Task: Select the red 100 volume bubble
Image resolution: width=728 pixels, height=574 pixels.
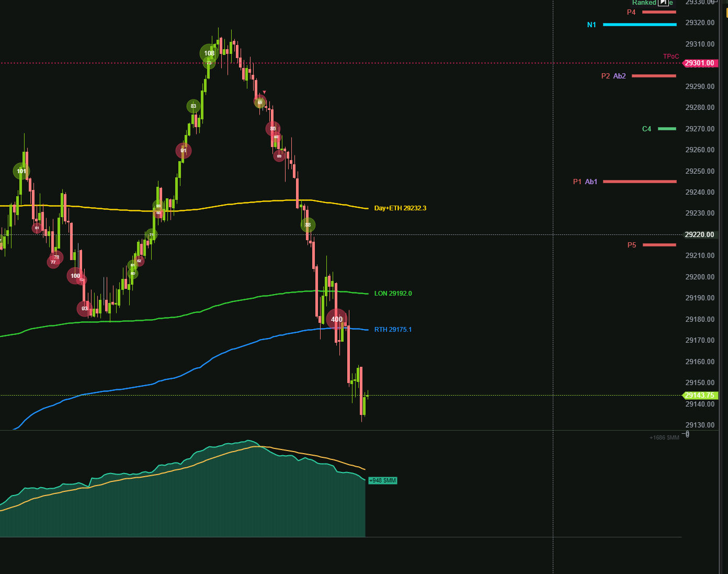Action: pyautogui.click(x=75, y=276)
